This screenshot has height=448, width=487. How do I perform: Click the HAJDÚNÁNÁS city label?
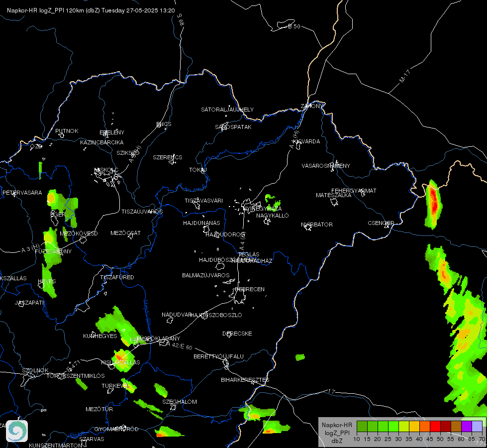(201, 223)
